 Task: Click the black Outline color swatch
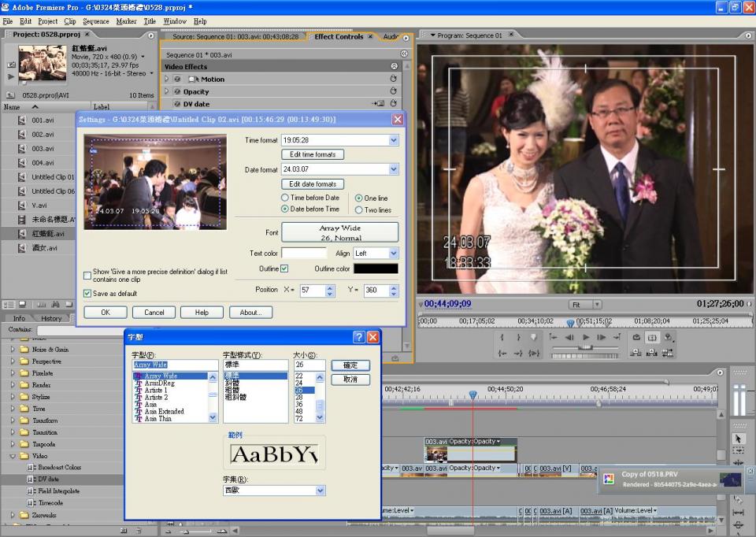(376, 268)
